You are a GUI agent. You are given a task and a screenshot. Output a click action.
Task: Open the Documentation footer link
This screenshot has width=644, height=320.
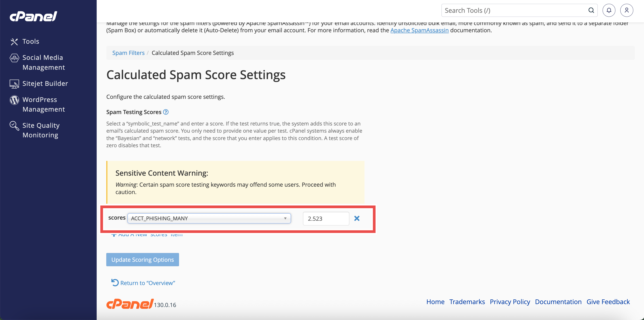pos(558,302)
